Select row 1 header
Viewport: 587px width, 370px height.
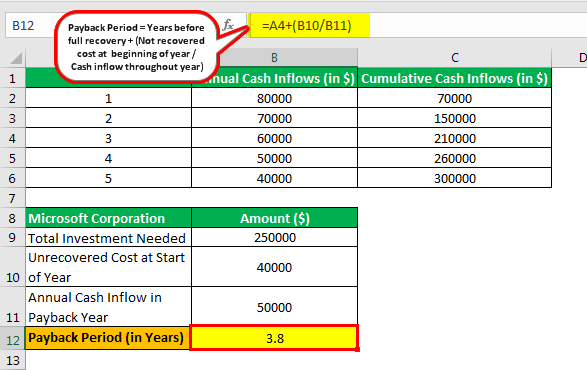click(12, 78)
